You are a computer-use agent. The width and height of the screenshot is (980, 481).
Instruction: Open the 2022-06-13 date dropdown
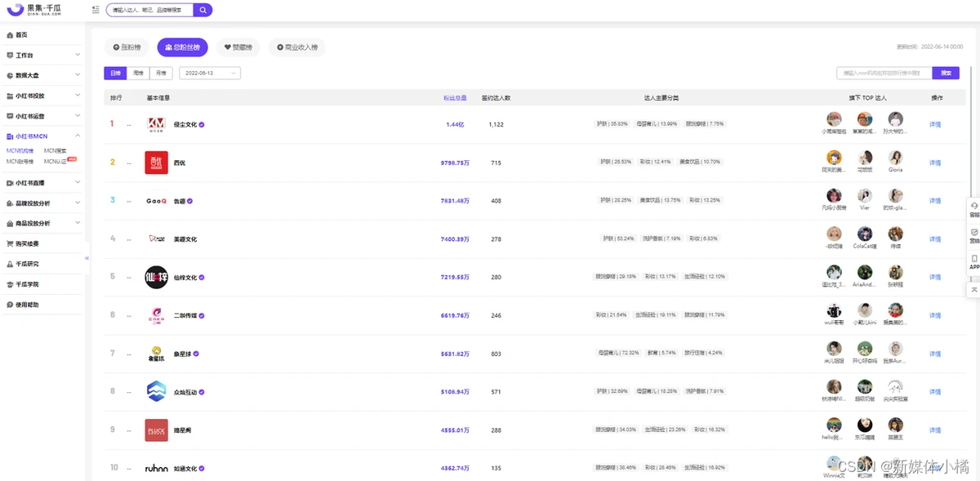click(x=209, y=73)
